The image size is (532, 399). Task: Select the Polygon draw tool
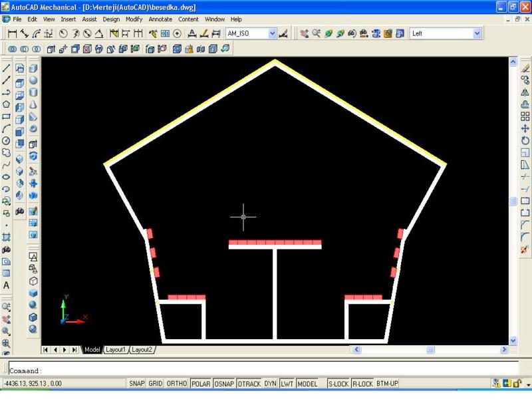(6, 104)
